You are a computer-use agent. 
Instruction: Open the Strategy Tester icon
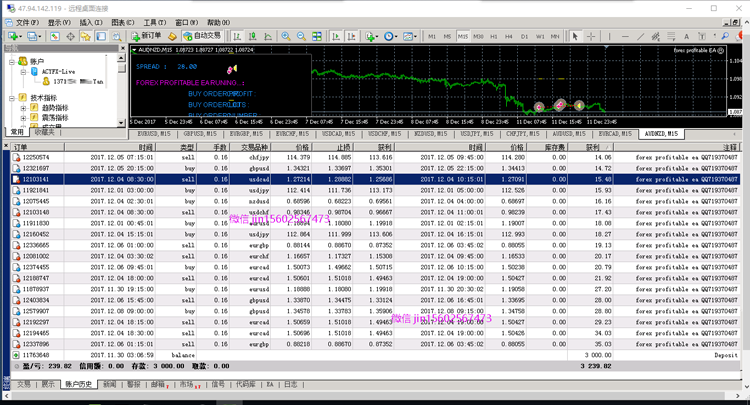click(116, 36)
